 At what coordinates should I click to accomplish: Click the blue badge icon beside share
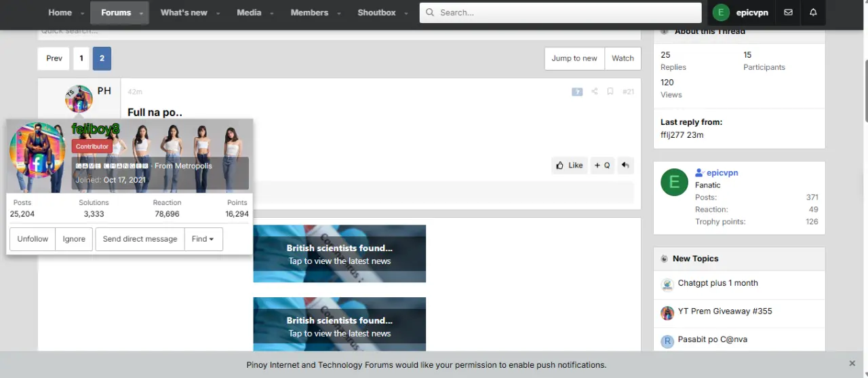tap(577, 92)
